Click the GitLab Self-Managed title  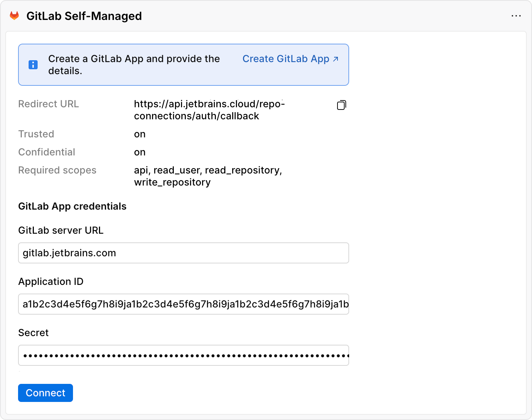point(84,16)
